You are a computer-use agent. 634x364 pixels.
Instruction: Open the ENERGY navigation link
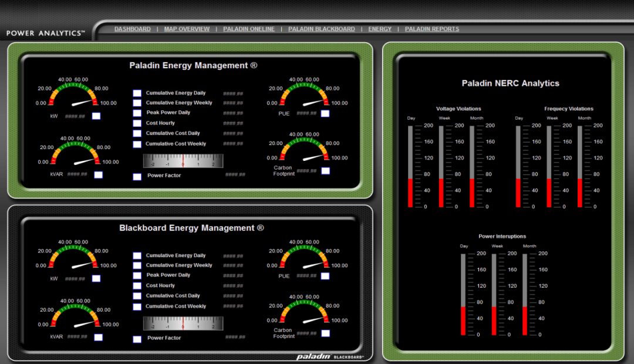tap(380, 29)
